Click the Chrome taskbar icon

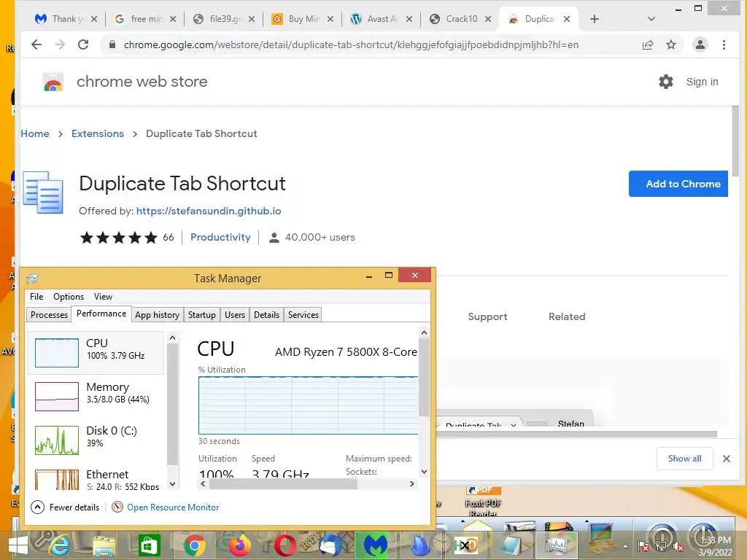click(194, 545)
